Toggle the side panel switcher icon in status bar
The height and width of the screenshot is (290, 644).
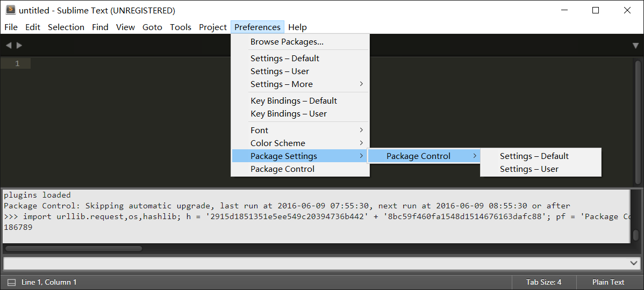(x=12, y=282)
